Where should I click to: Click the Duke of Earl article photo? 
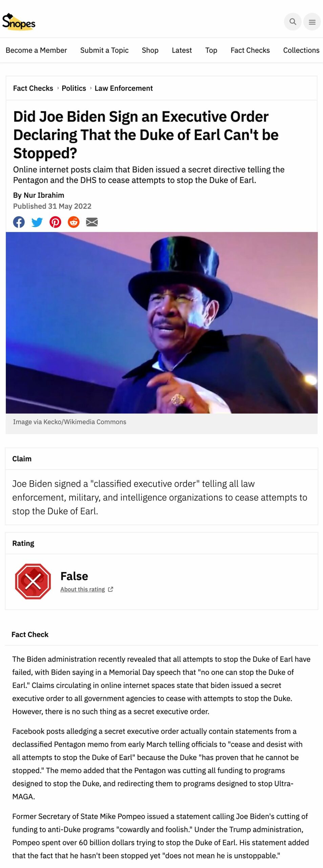pyautogui.click(x=161, y=322)
